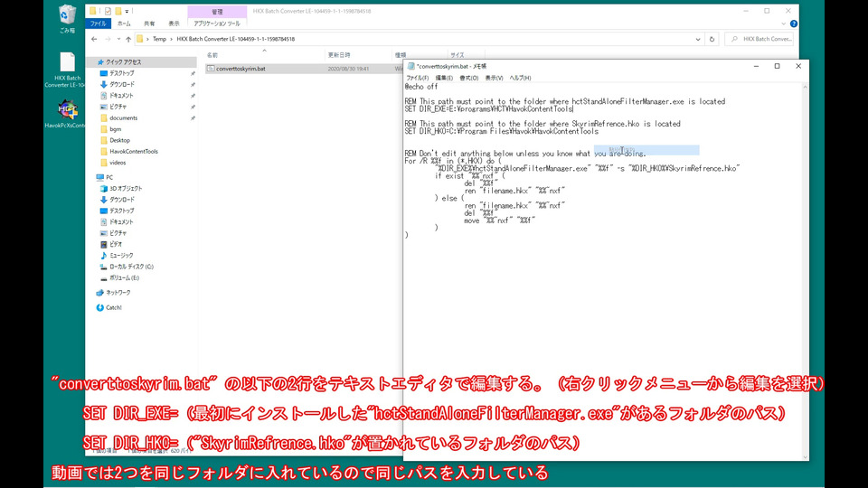Expand the address bar history dropdown
Image resolution: width=868 pixels, height=488 pixels.
pos(697,39)
